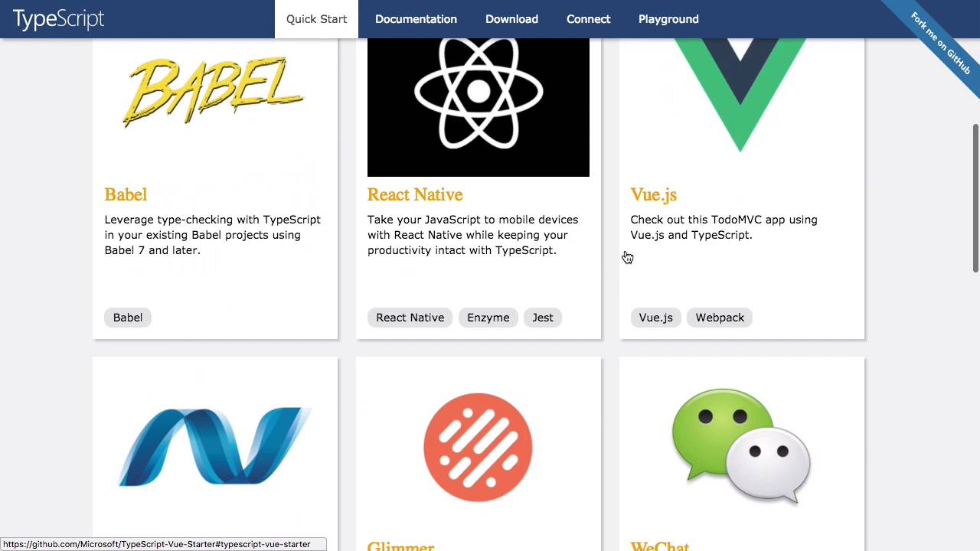
Task: Click the TypeScript logo in header
Action: [58, 19]
